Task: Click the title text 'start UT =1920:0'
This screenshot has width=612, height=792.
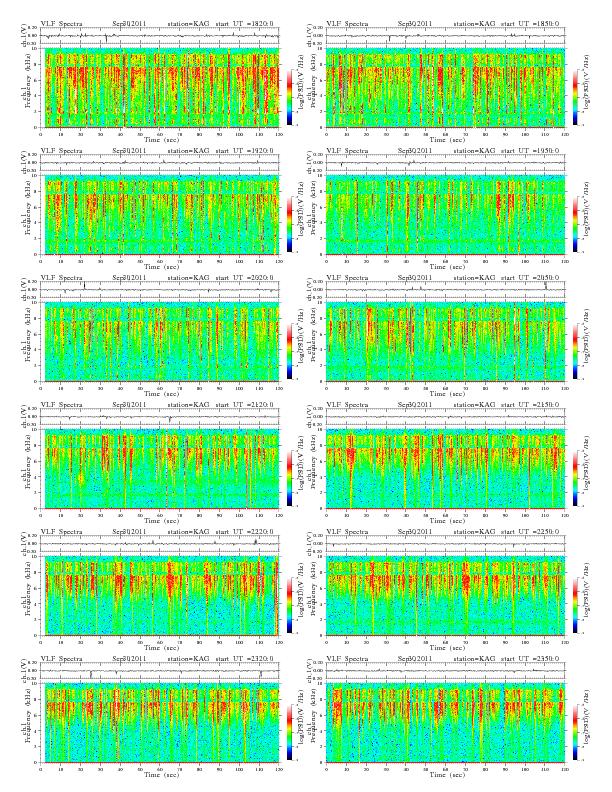Action: 245,151
